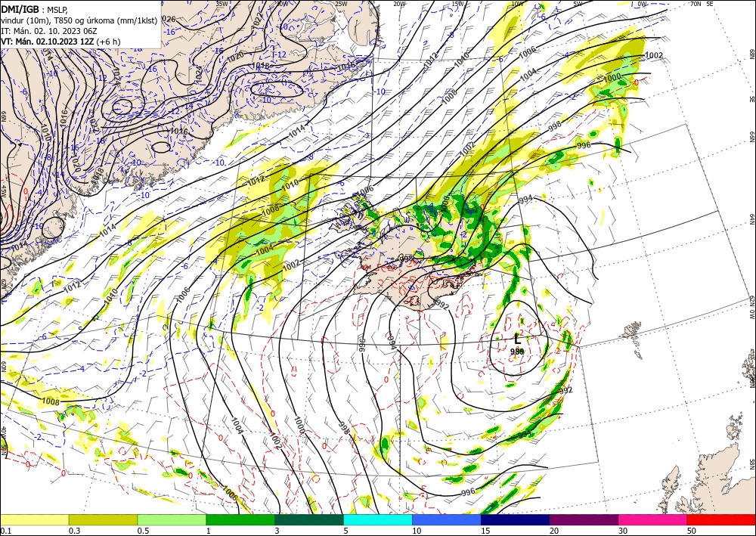The height and width of the screenshot is (536, 756).
Task: Click the '20W' longitude label at top
Action: 399,4
